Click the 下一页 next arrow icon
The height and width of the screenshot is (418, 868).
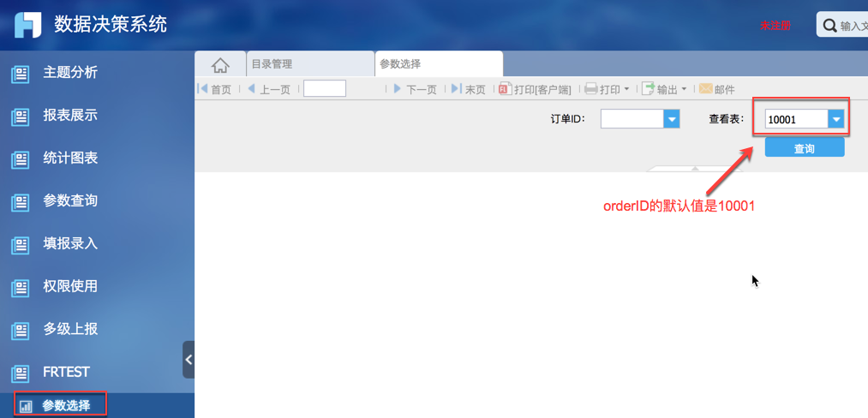pos(397,88)
